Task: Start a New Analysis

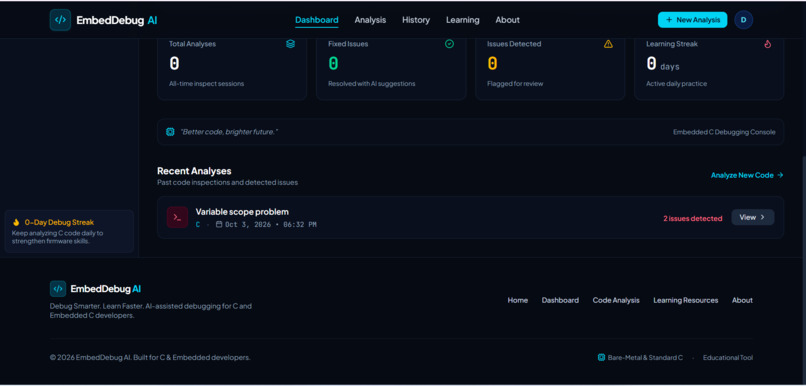Action: [692, 20]
